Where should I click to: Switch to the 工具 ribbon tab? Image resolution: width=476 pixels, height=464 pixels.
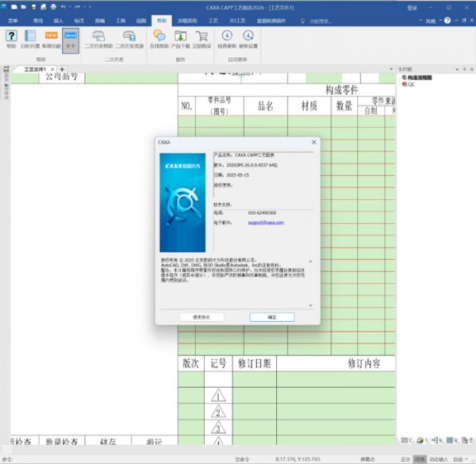click(x=121, y=21)
